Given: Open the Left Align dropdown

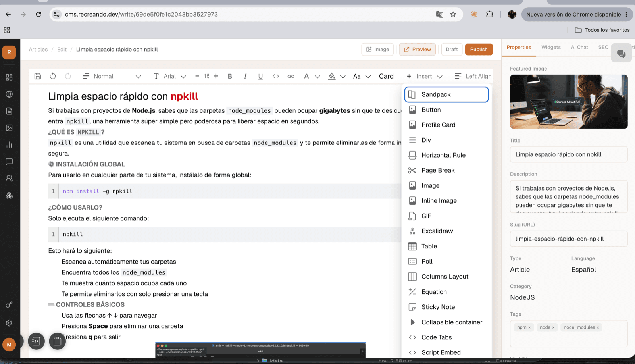Looking at the screenshot, I should click(473, 76).
